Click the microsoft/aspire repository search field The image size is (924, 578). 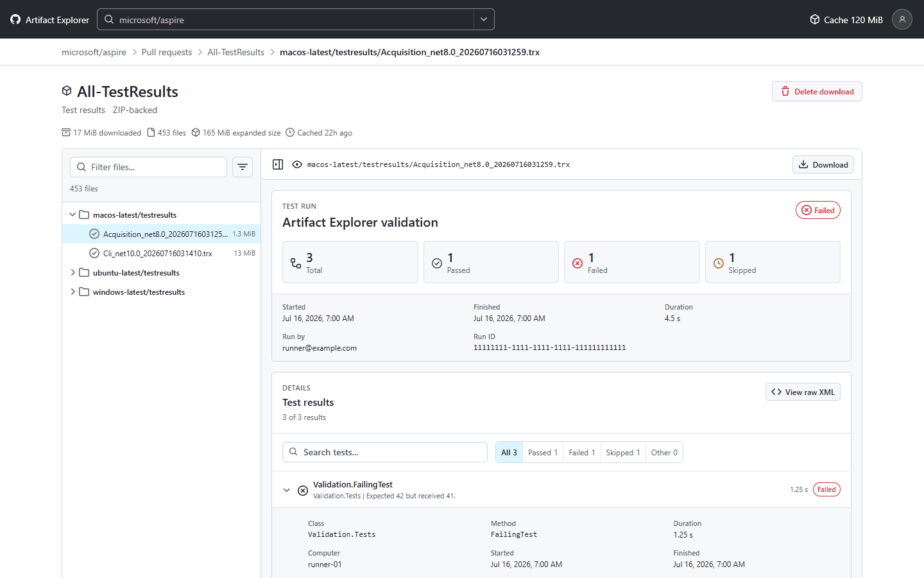point(286,19)
